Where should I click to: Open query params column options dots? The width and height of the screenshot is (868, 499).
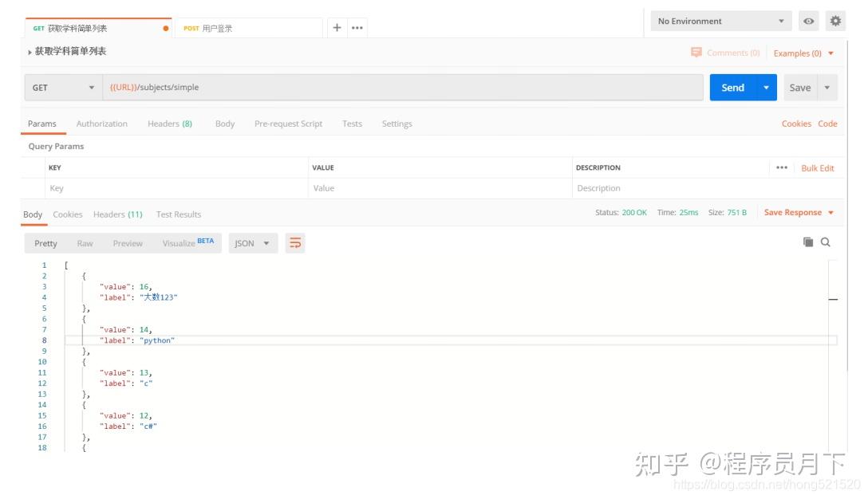tap(782, 167)
